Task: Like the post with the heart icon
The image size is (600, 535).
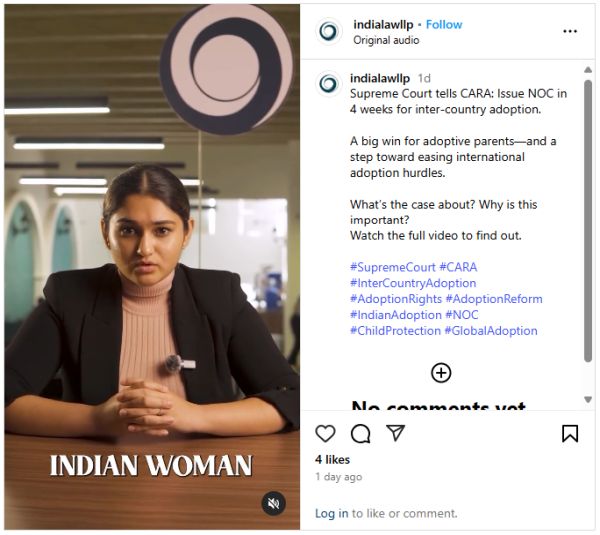Action: (x=325, y=433)
